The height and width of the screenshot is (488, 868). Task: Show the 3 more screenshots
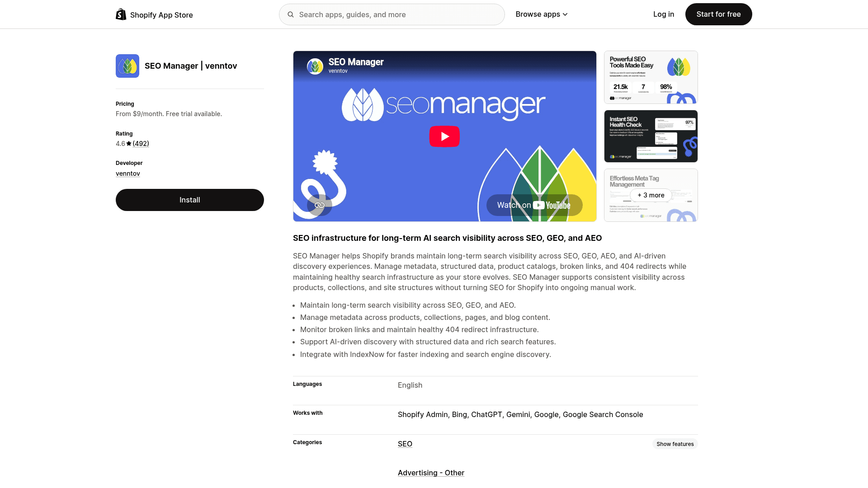click(x=651, y=195)
